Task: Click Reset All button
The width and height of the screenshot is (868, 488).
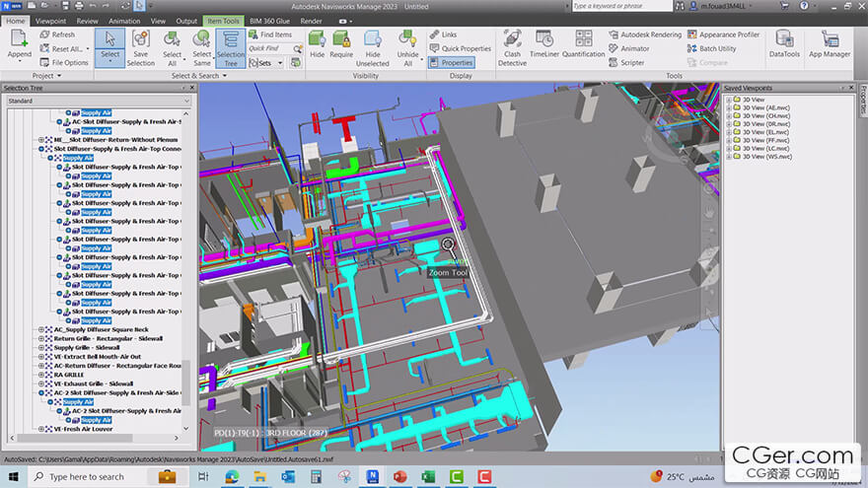Action: [x=62, y=48]
